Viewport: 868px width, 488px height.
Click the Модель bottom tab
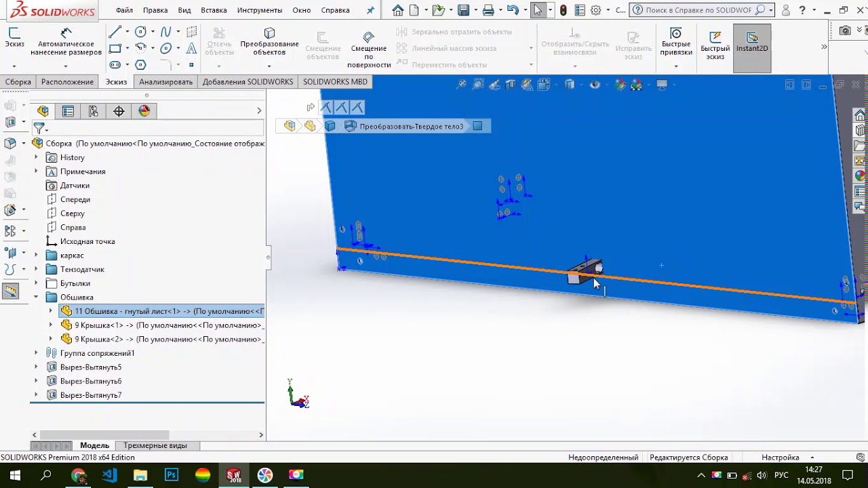[94, 445]
